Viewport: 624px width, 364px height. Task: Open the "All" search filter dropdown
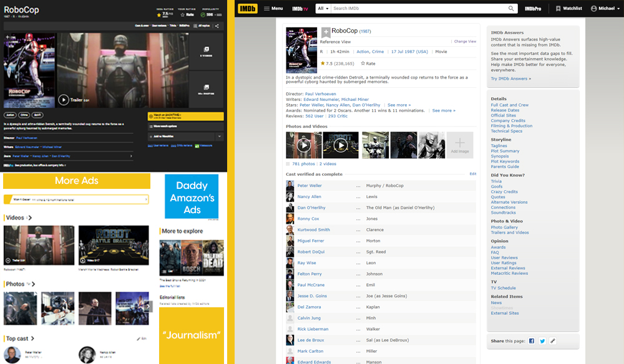(x=322, y=8)
